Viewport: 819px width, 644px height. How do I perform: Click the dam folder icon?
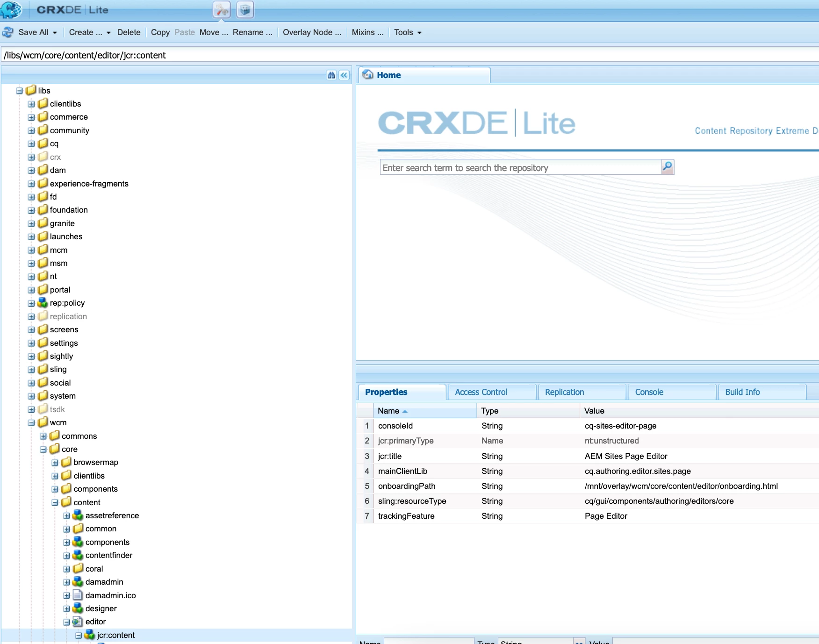click(43, 170)
